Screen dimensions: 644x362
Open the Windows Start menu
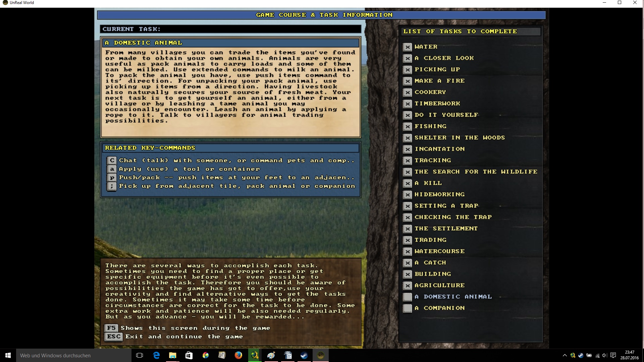coord(8,355)
